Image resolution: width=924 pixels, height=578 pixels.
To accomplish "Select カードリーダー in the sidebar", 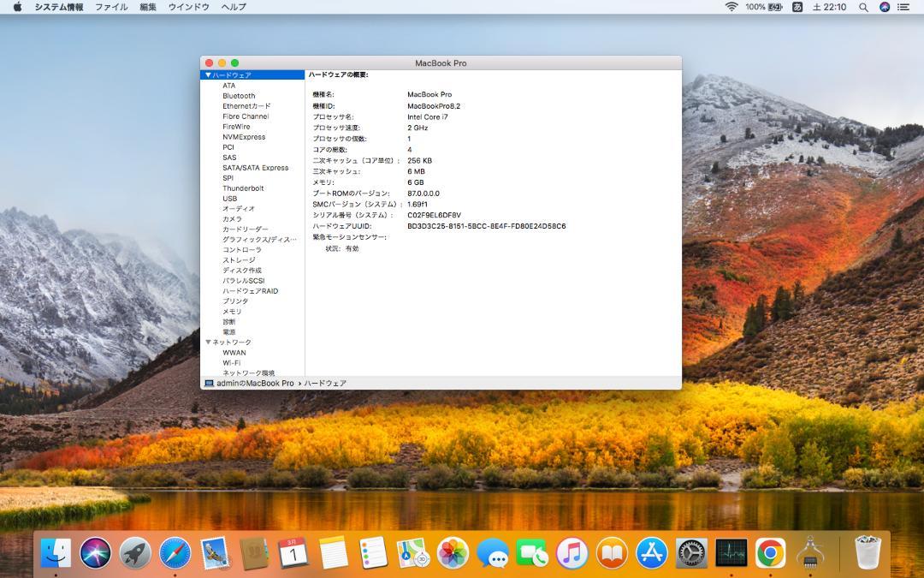I will (x=245, y=229).
